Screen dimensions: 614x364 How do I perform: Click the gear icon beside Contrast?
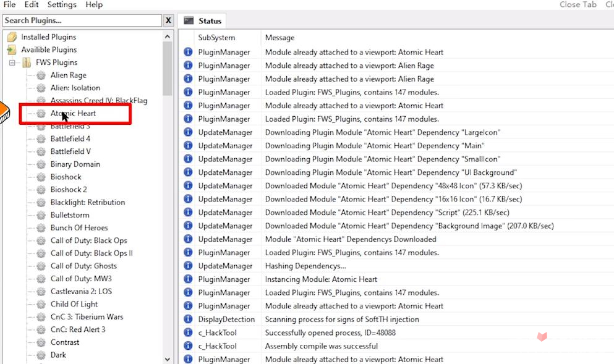[x=41, y=342]
